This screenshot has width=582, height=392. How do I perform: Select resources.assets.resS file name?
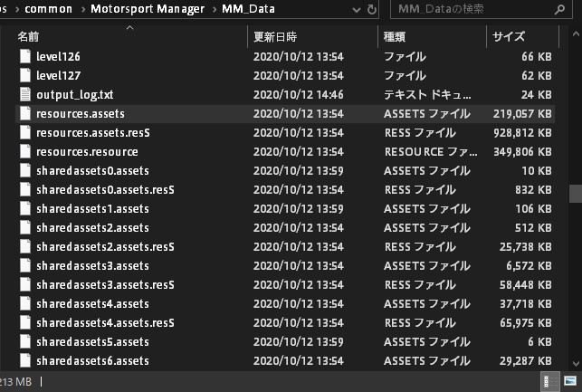(x=93, y=132)
